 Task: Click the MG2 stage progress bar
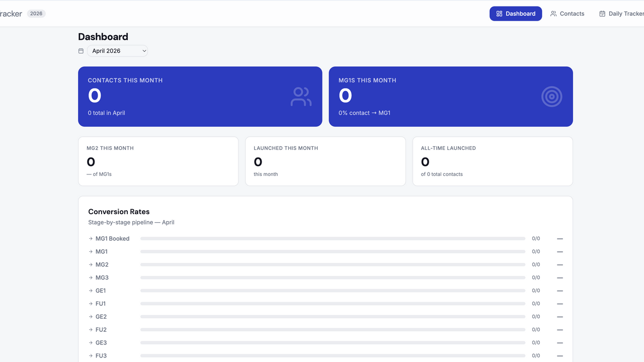333,265
